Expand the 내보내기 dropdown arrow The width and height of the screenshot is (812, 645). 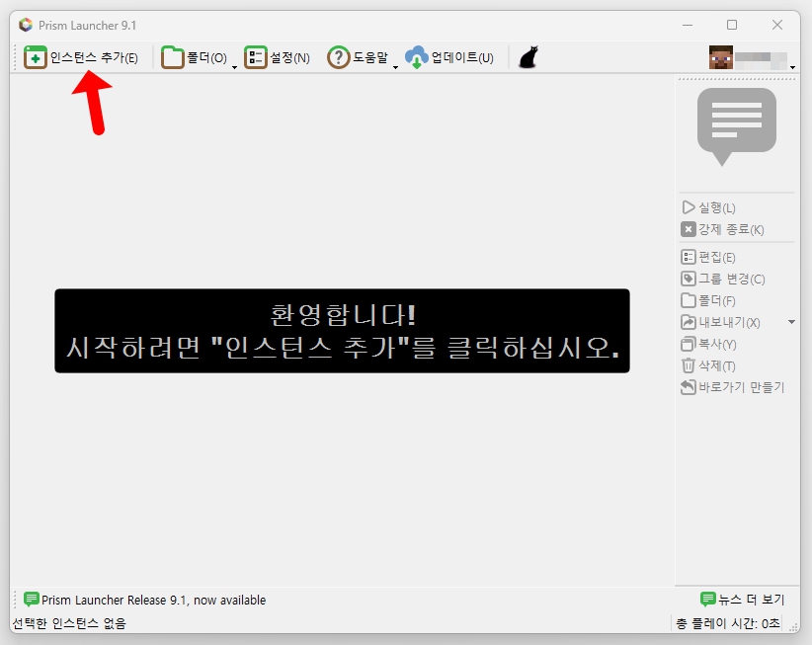(790, 322)
